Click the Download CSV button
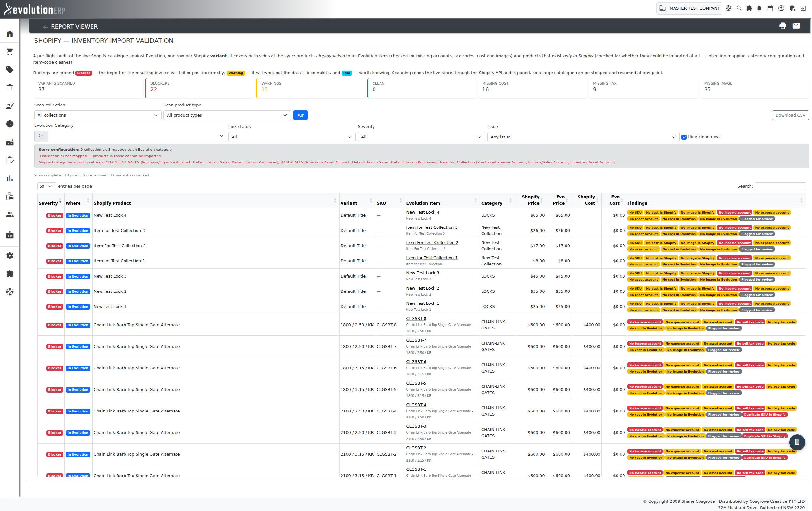Viewport: 812px width, 511px height. coord(790,115)
